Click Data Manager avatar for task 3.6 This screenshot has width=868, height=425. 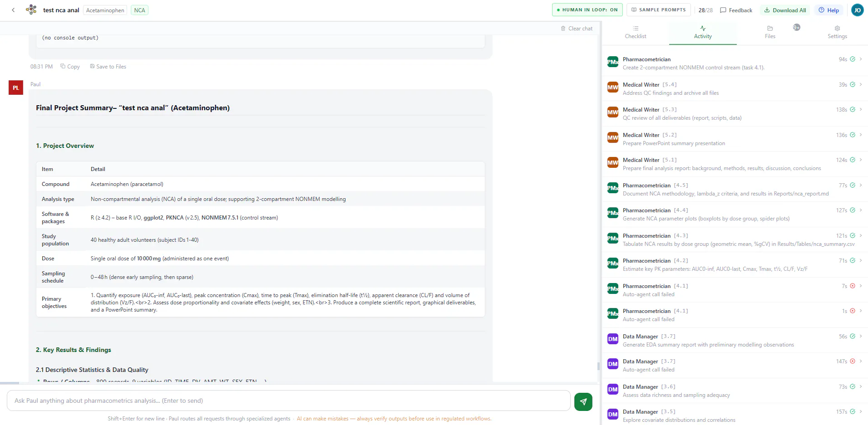tap(613, 389)
